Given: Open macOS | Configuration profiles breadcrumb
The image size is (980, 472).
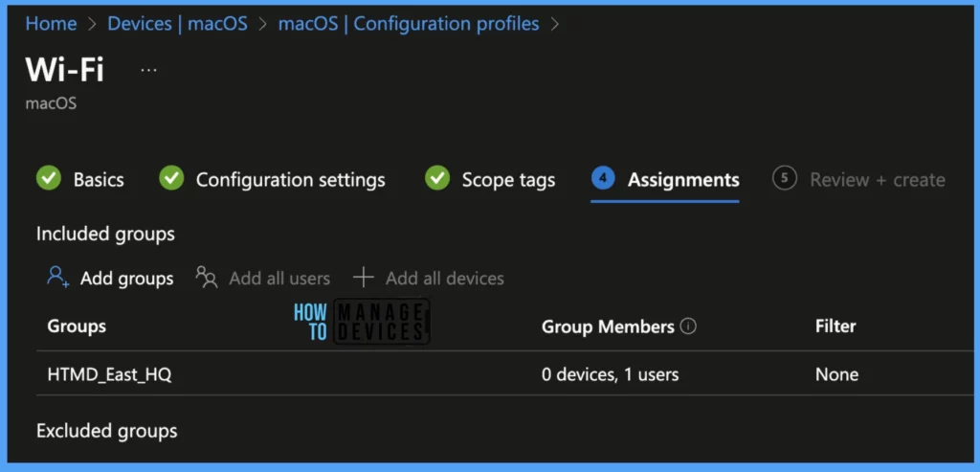Looking at the screenshot, I should (x=409, y=24).
